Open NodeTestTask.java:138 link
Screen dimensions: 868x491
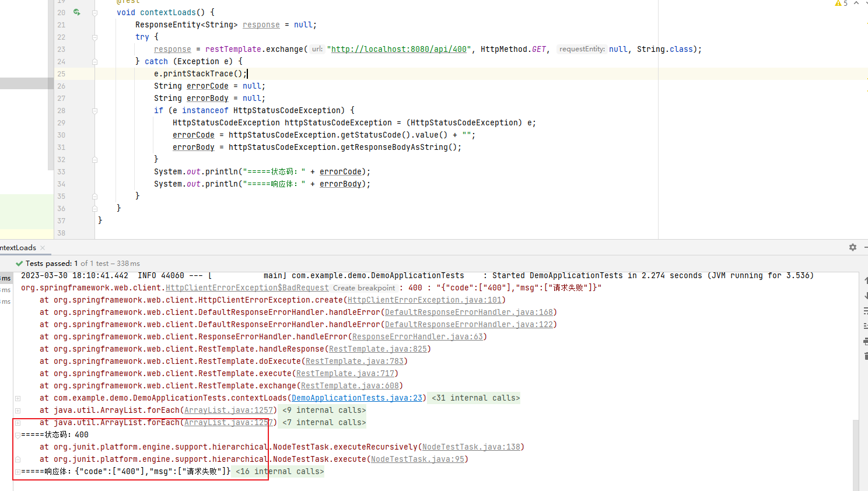471,447
